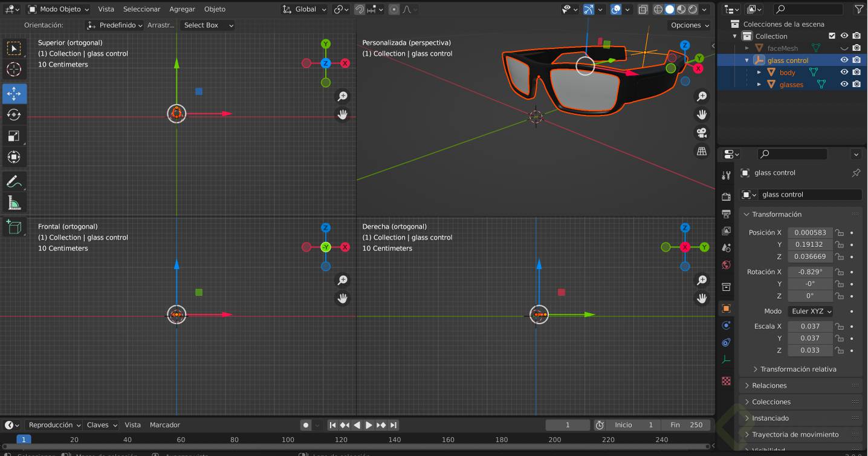Image resolution: width=868 pixels, height=456 pixels.
Task: Select the Annotate pencil tool
Action: point(14,181)
